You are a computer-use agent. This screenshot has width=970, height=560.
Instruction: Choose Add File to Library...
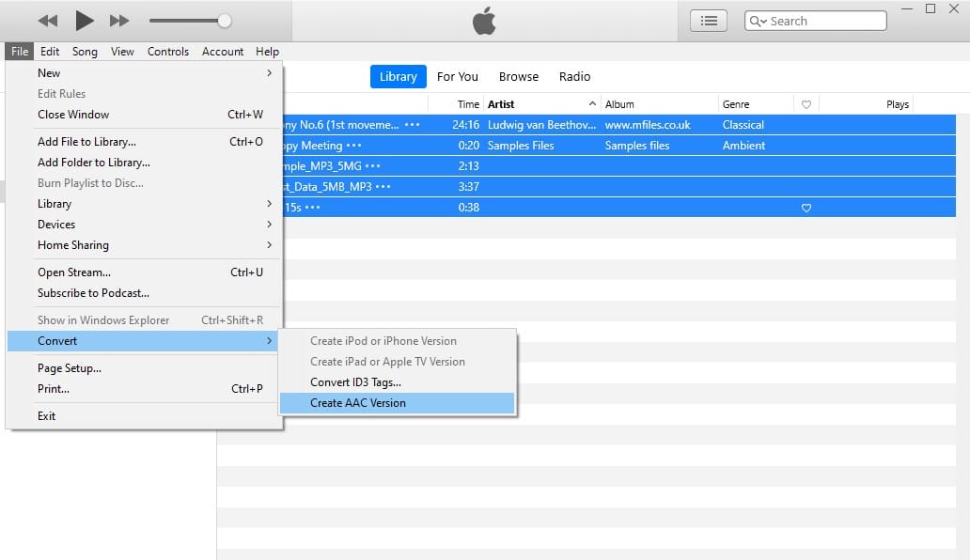point(144,142)
